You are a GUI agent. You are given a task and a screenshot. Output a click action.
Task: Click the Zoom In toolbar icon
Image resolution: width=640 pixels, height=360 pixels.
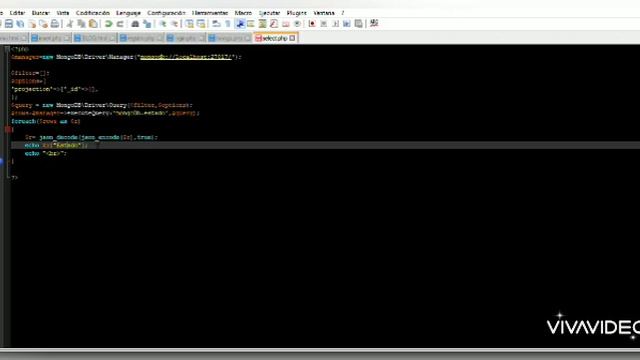(162, 24)
